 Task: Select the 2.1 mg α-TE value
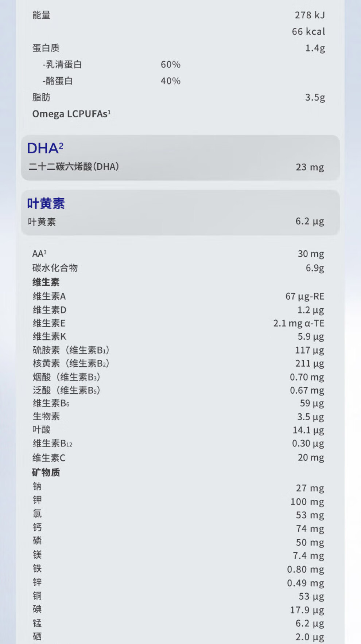[299, 323]
